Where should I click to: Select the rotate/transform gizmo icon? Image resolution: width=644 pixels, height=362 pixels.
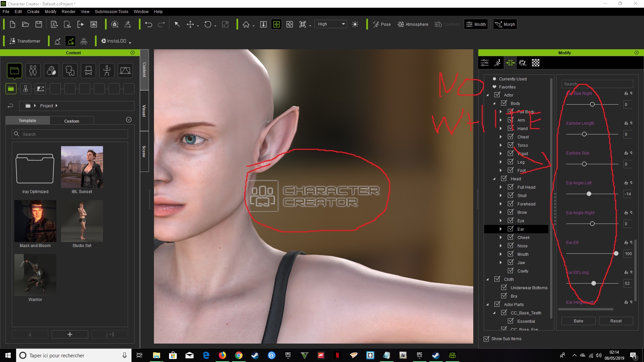tap(208, 24)
